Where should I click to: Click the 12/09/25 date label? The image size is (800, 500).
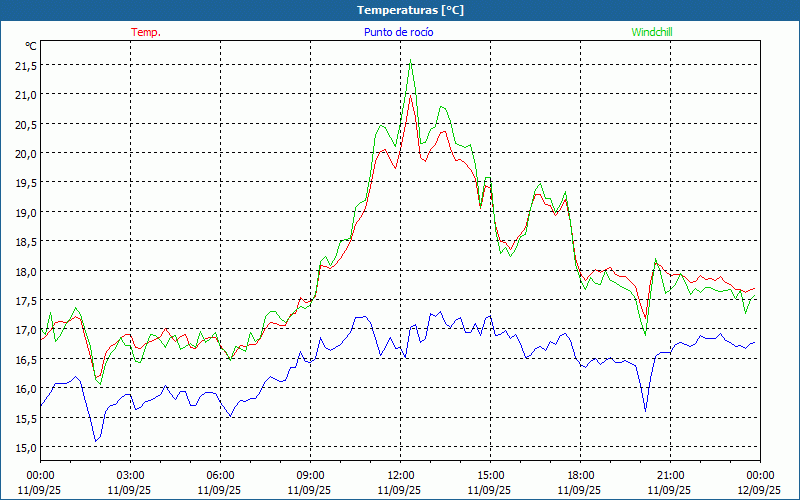point(758,490)
